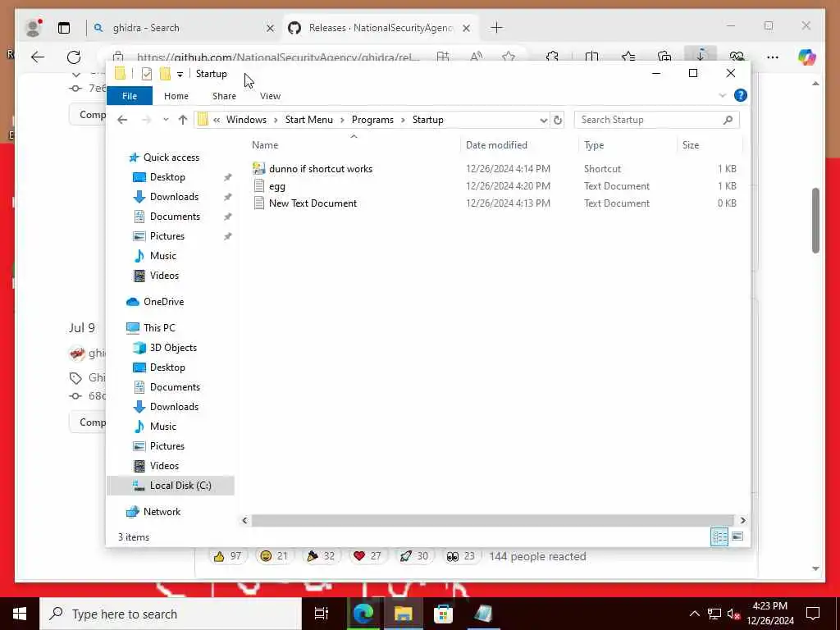Open pinned Documents under Quick access

pos(175,217)
